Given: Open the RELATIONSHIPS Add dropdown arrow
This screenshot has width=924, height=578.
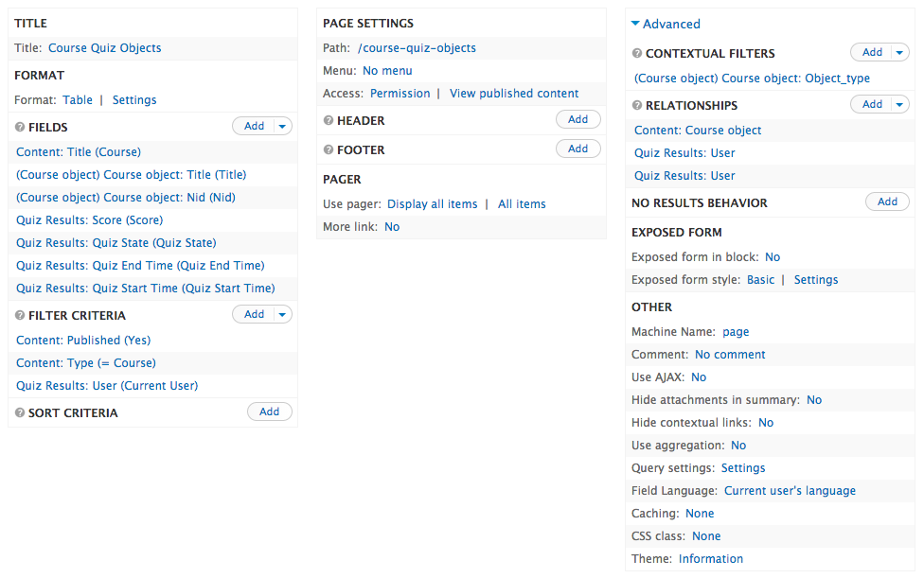Looking at the screenshot, I should point(899,104).
